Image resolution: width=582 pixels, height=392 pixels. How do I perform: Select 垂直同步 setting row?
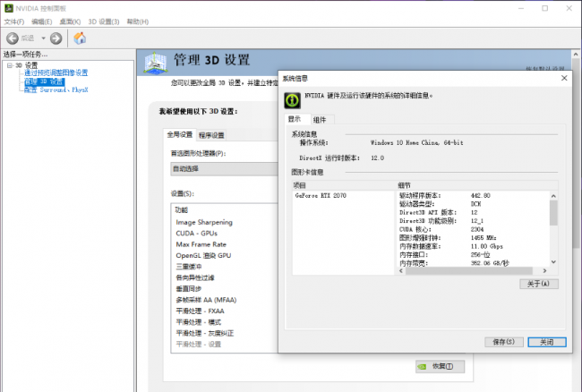click(x=189, y=289)
